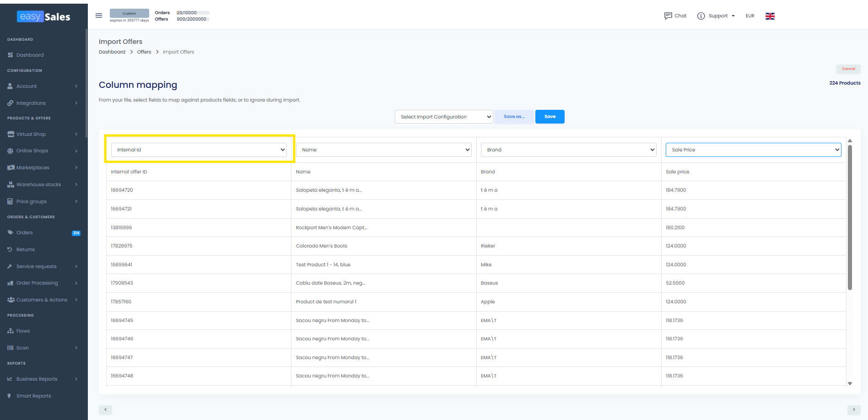Open Select Import Configuration dropdown
The image size is (868, 420).
pos(444,117)
